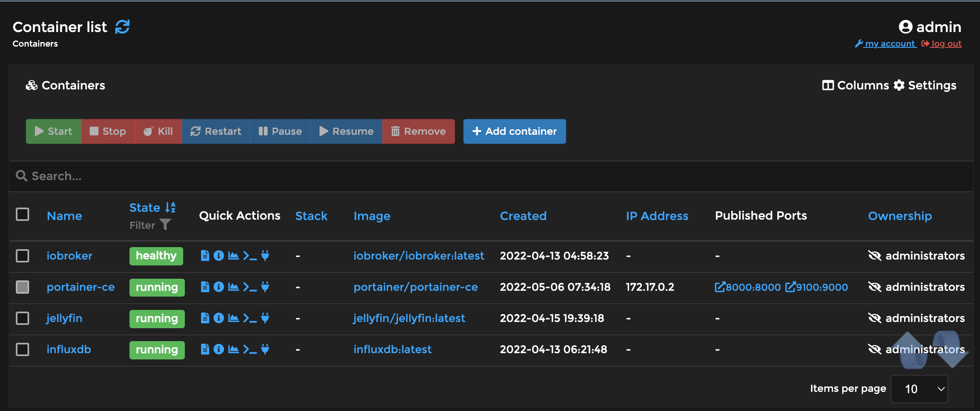The height and width of the screenshot is (411, 980).
Task: Check the jellyfin row checkbox
Action: pyautogui.click(x=22, y=318)
